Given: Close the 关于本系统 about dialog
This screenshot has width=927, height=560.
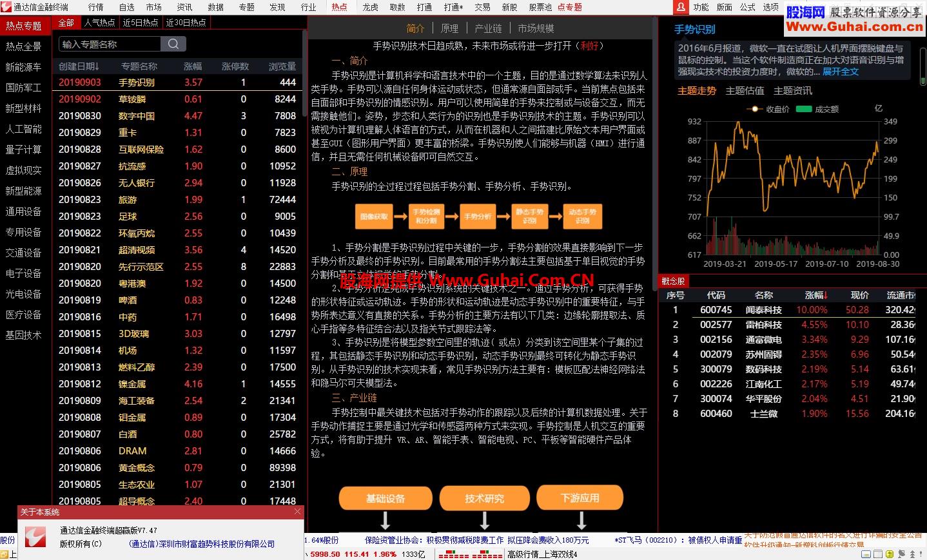Looking at the screenshot, I should pyautogui.click(x=297, y=512).
